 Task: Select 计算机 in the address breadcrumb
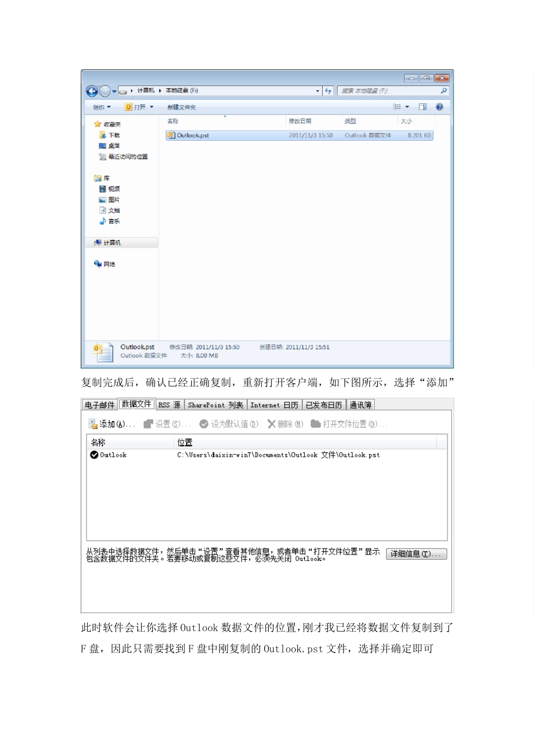(x=146, y=91)
